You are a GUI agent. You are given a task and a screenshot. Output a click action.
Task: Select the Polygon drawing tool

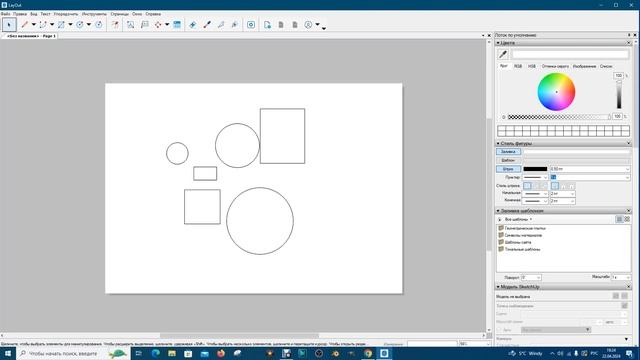tap(99, 24)
